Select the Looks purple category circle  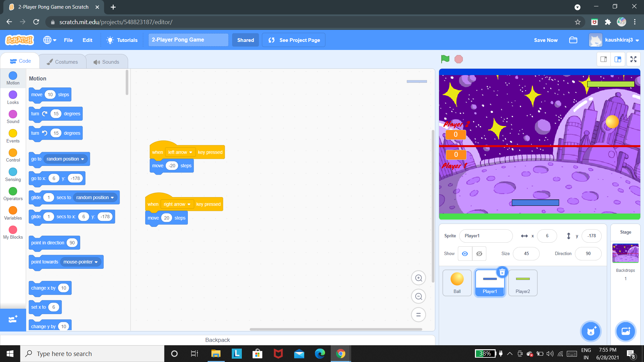coord(13,95)
